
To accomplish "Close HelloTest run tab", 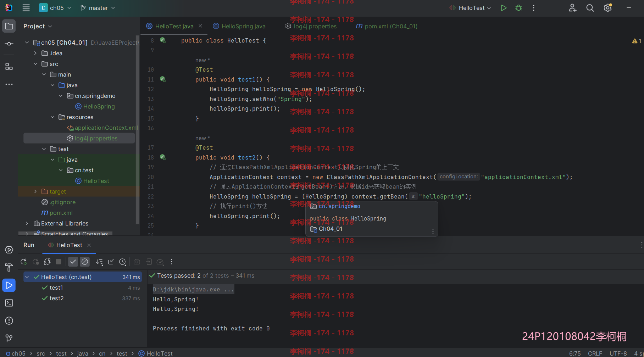I will click(89, 245).
